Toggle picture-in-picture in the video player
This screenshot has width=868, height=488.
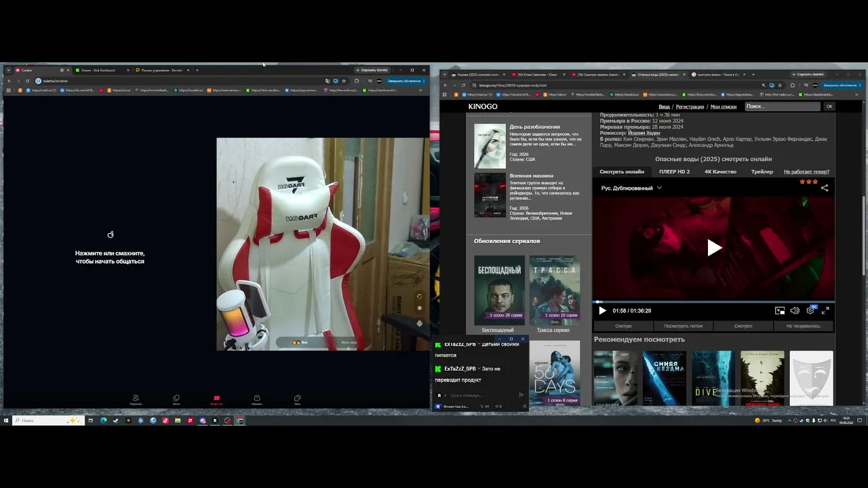[780, 310]
